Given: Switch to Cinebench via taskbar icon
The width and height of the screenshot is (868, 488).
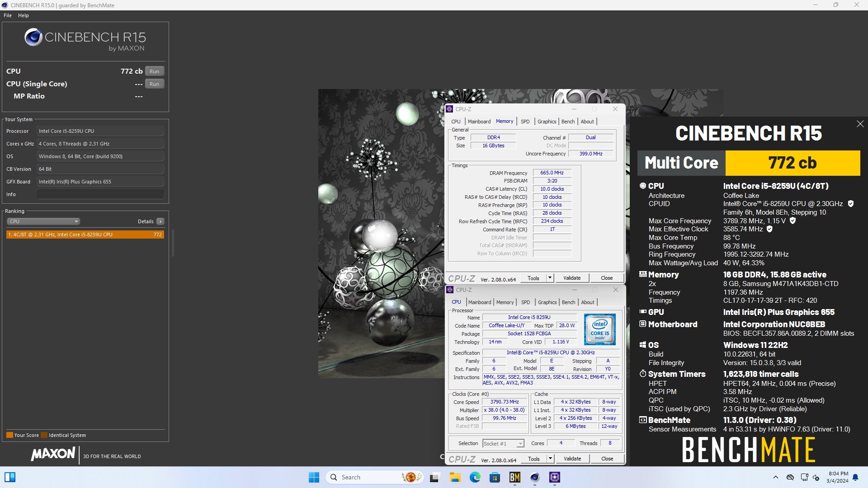Looking at the screenshot, I should click(x=535, y=477).
